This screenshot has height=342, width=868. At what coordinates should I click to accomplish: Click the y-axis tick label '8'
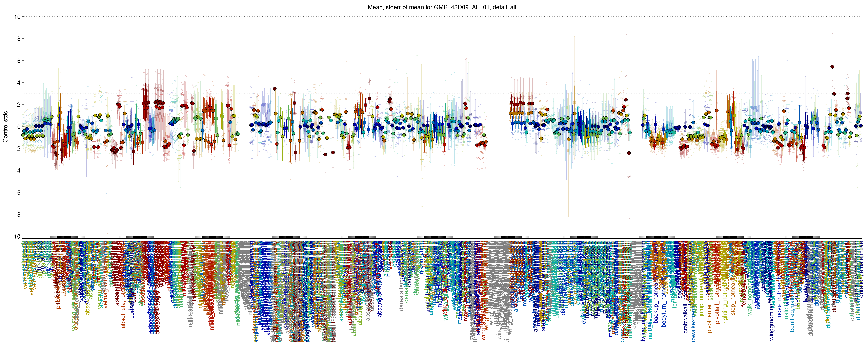[x=19, y=39]
